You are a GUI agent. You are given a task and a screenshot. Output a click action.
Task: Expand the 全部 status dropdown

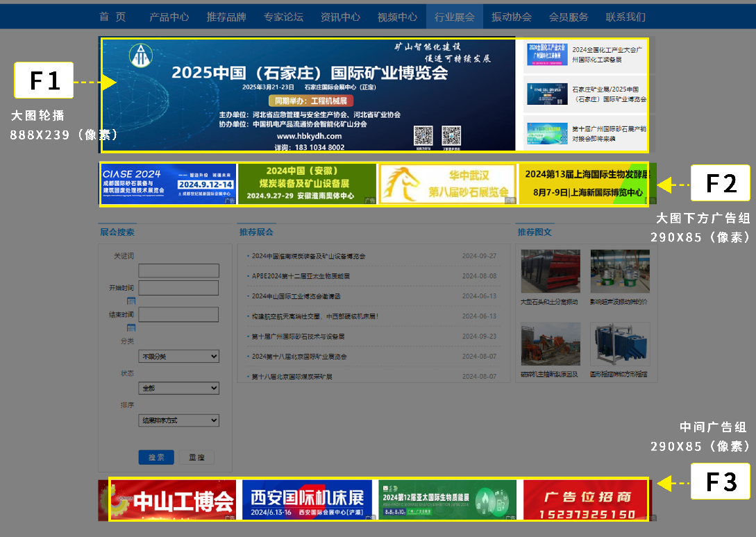tap(178, 389)
